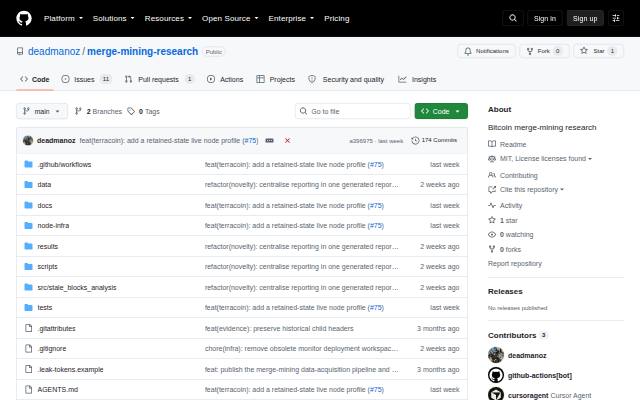Screen dimensions: 640x400
Task: Fork the repository with the Fork button
Action: tap(544, 51)
